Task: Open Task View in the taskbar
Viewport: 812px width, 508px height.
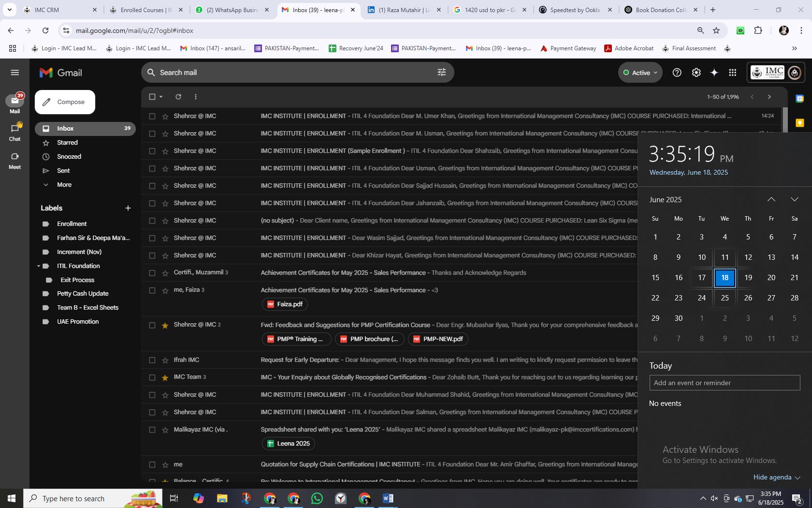Action: coord(174,498)
